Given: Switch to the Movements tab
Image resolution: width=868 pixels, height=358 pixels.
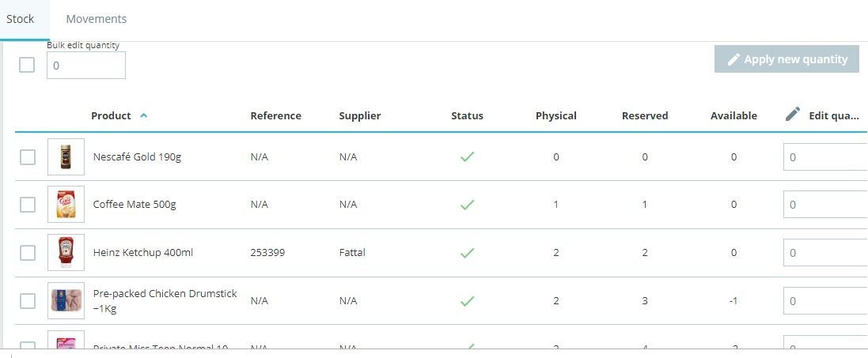Looking at the screenshot, I should [97, 19].
